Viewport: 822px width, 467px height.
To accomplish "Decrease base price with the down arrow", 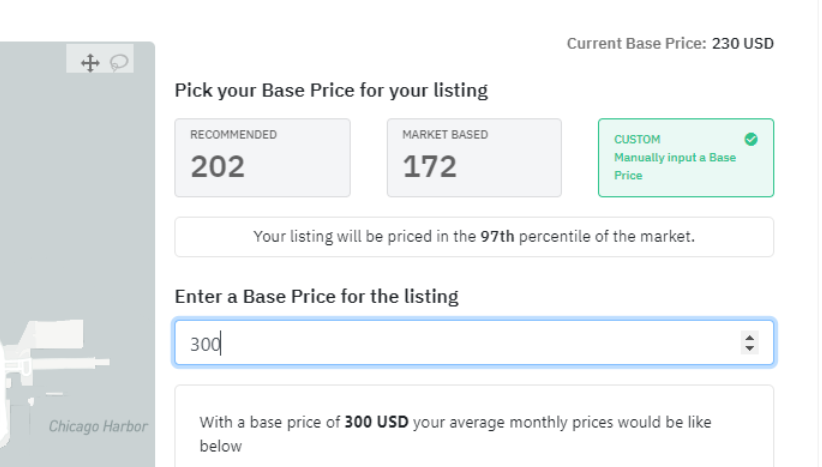I will 750,348.
